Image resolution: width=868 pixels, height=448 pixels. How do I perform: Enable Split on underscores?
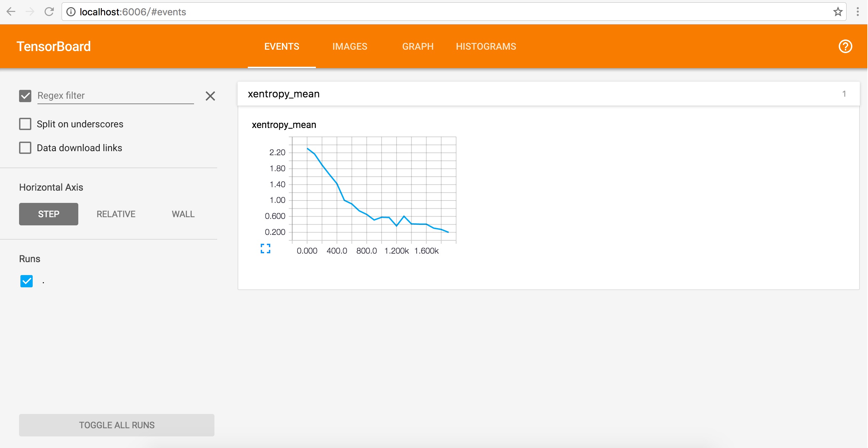click(x=25, y=124)
